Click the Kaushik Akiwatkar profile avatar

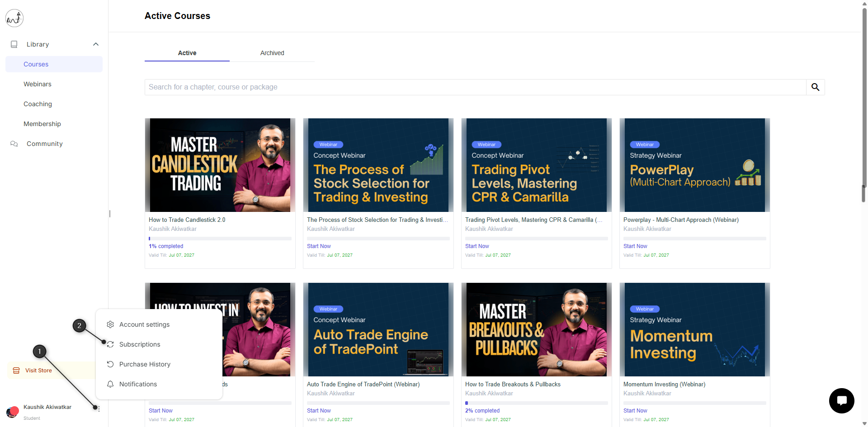pos(12,412)
